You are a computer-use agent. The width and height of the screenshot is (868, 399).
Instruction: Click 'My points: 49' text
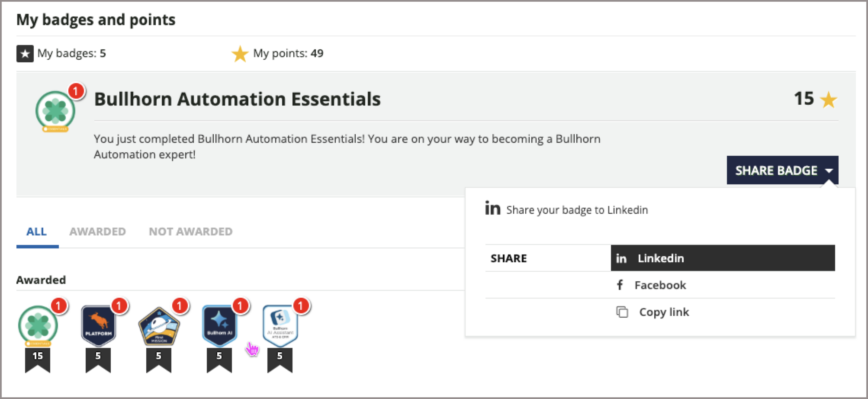coord(288,53)
